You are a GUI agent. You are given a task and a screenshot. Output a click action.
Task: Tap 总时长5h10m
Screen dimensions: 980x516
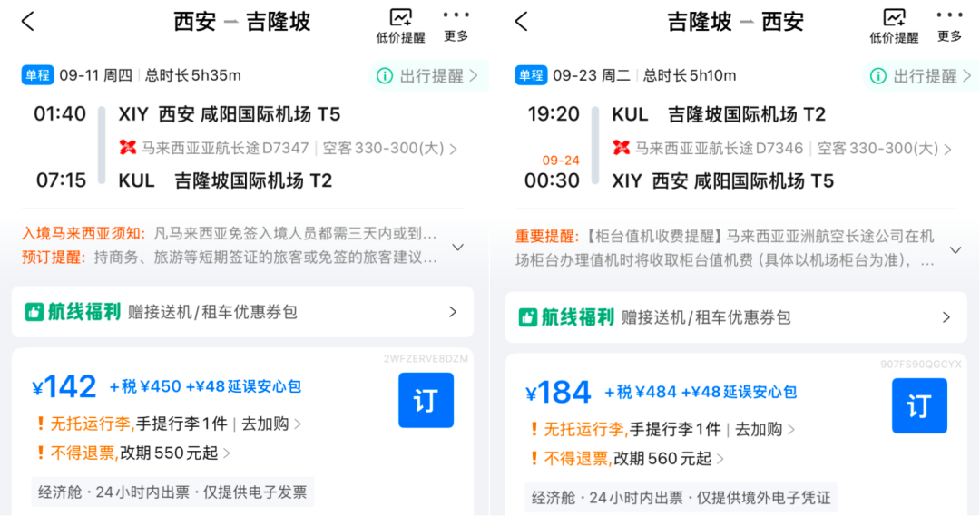click(x=690, y=75)
